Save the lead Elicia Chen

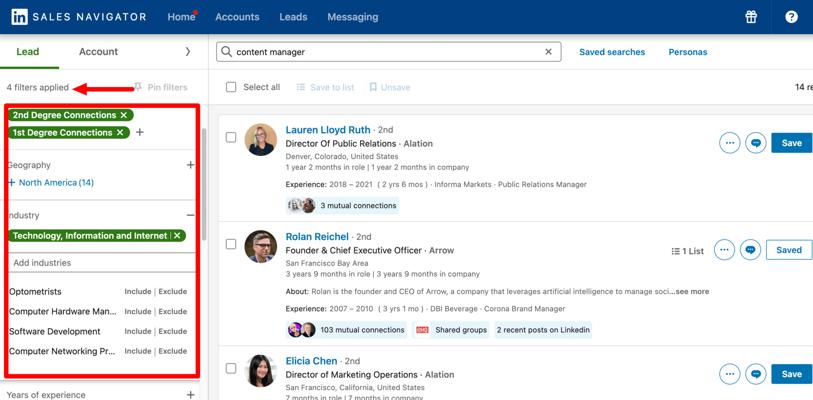791,374
